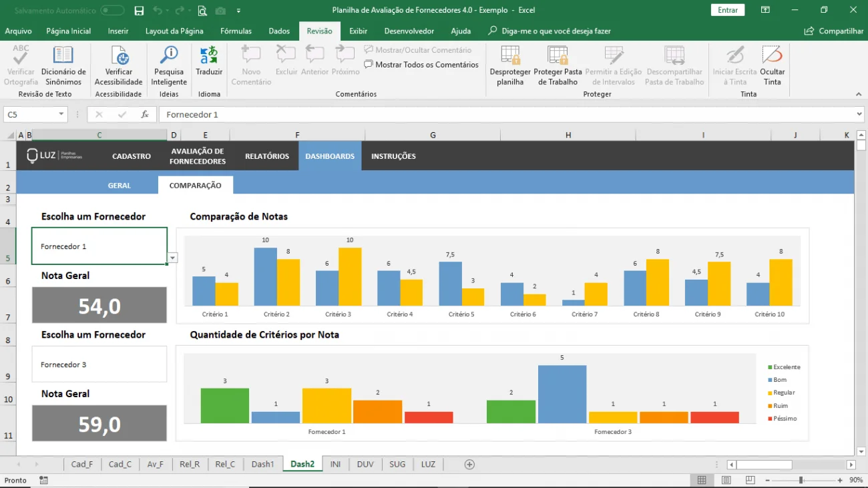
Task: Open the SUG sheet tab
Action: pyautogui.click(x=397, y=464)
